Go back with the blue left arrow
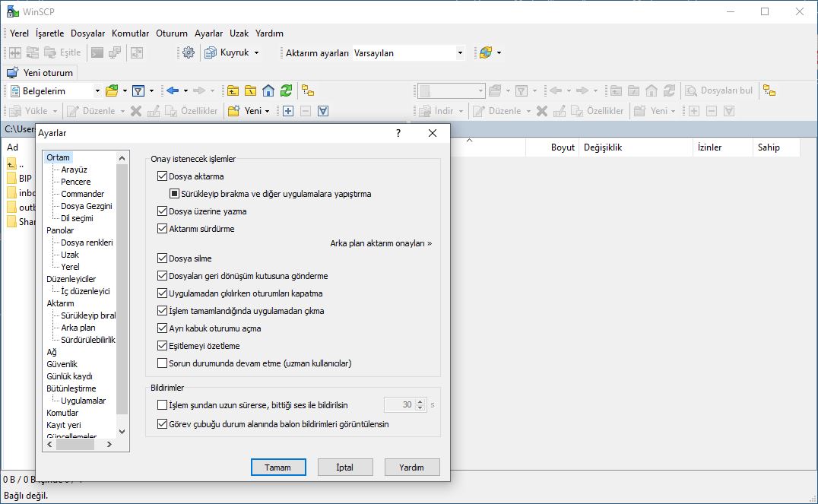 (x=173, y=90)
